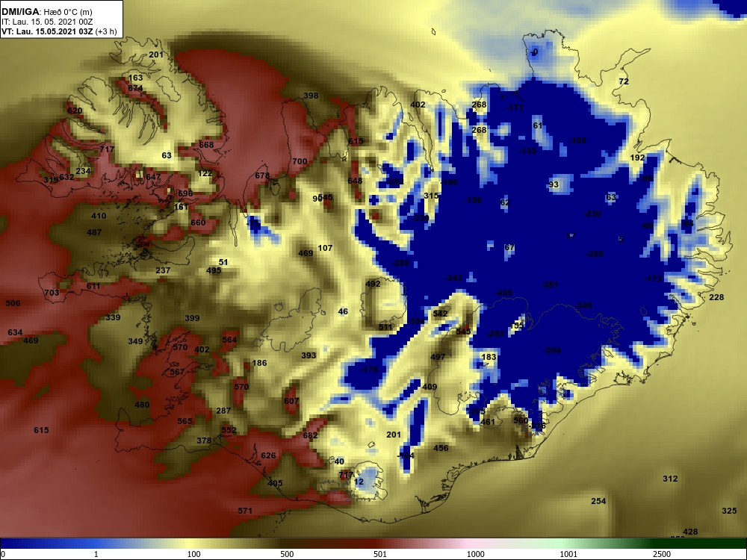Click the map value 626
This screenshot has width=747, height=560.
(268, 455)
